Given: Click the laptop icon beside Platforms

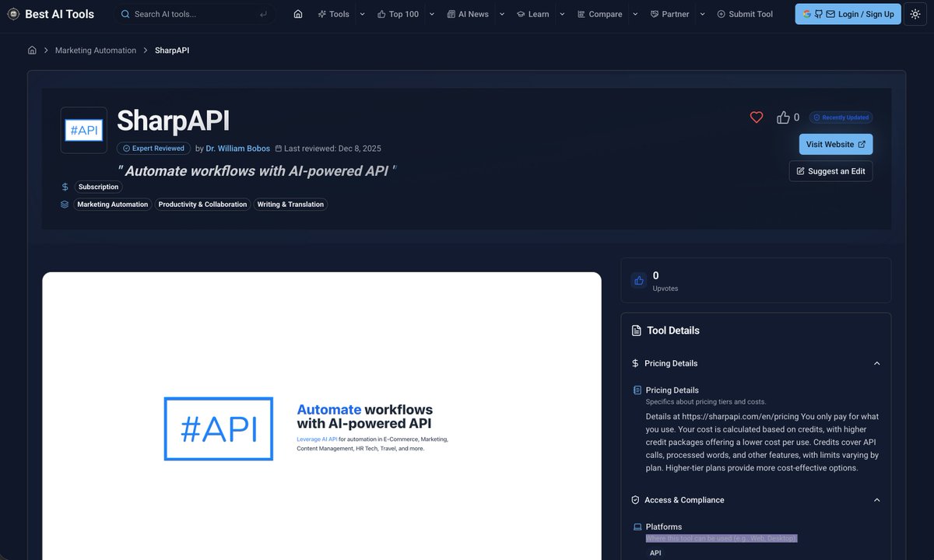Looking at the screenshot, I should [x=637, y=527].
